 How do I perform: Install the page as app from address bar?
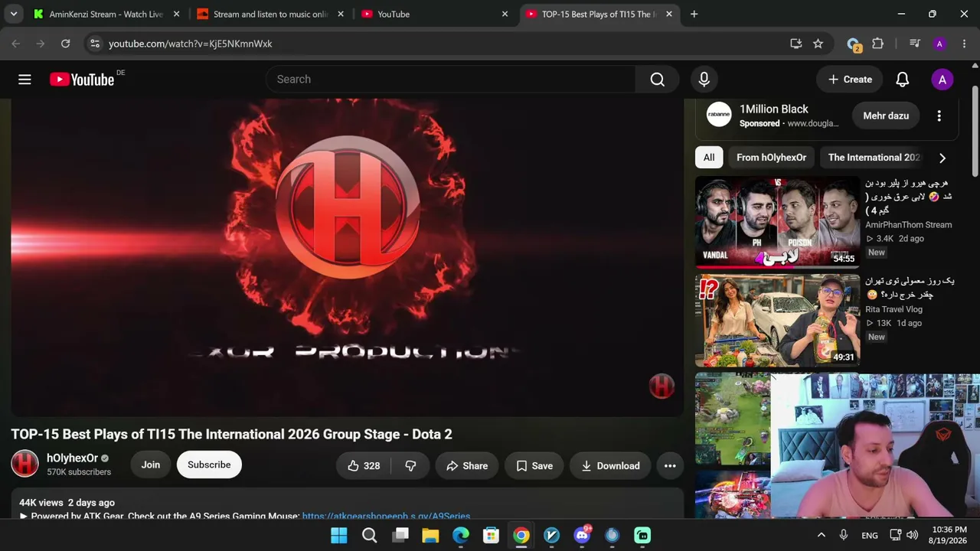point(796,44)
